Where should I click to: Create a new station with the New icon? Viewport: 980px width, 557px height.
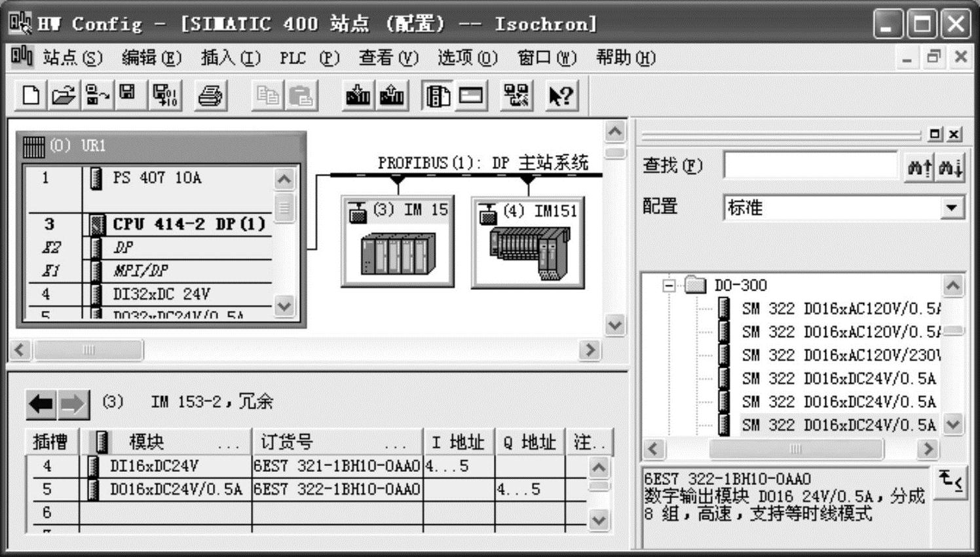pos(30,96)
